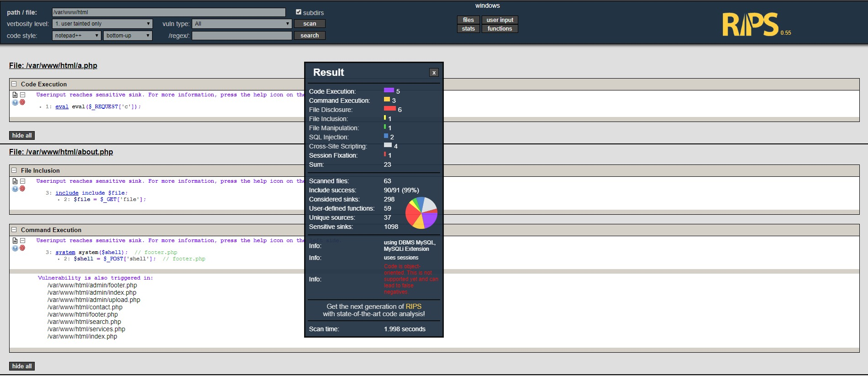Open the bottom-up order dropdown
This screenshot has width=868, height=376.
click(x=128, y=36)
